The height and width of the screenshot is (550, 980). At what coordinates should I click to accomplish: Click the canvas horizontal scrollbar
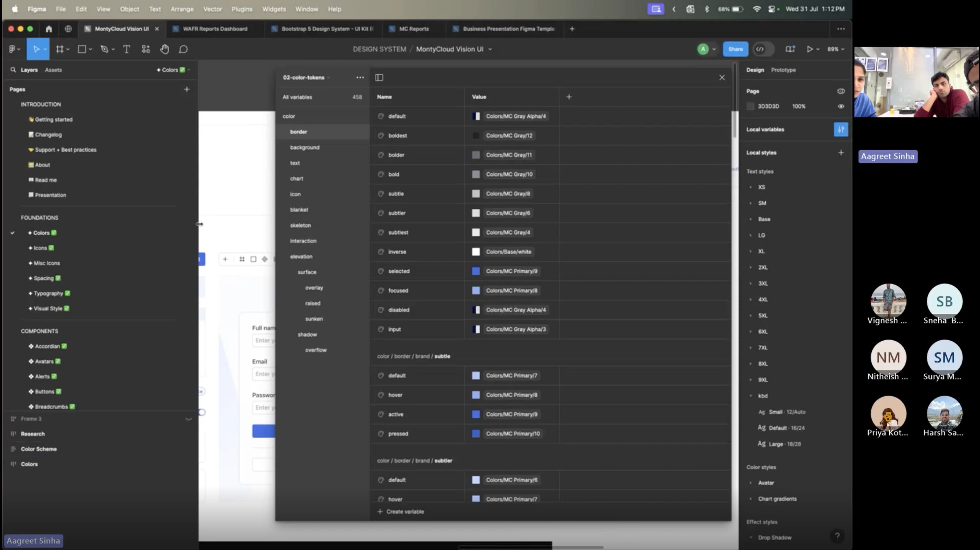click(531, 547)
